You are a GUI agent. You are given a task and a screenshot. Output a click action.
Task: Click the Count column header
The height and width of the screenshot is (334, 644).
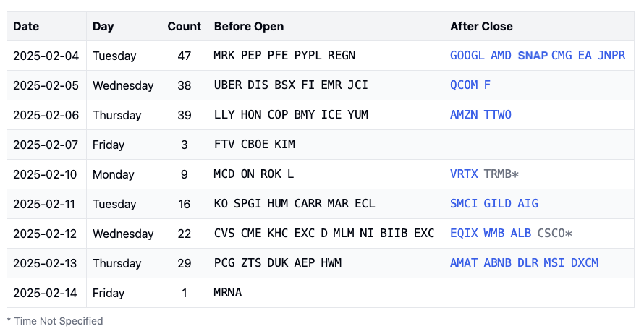pos(185,26)
